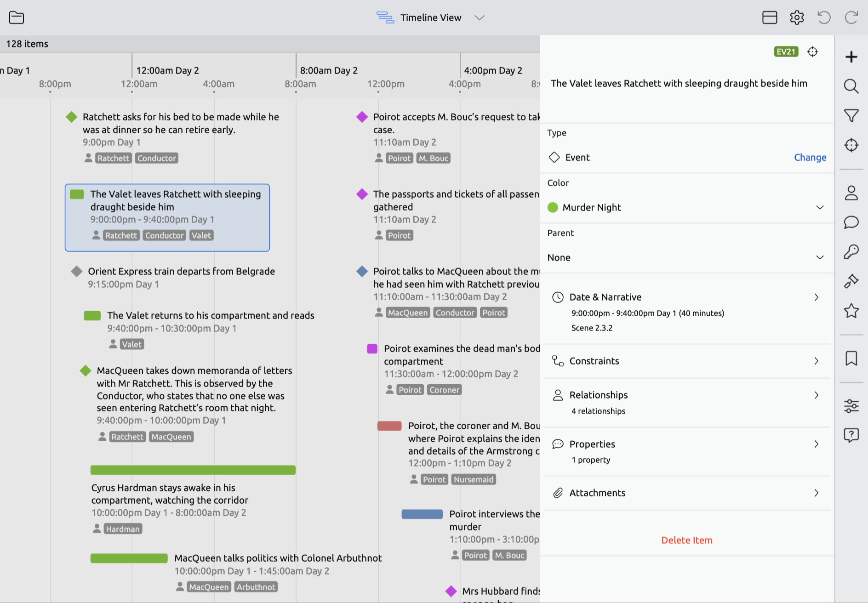This screenshot has height=603, width=868.
Task: Open the help question mark icon
Action: click(x=851, y=435)
